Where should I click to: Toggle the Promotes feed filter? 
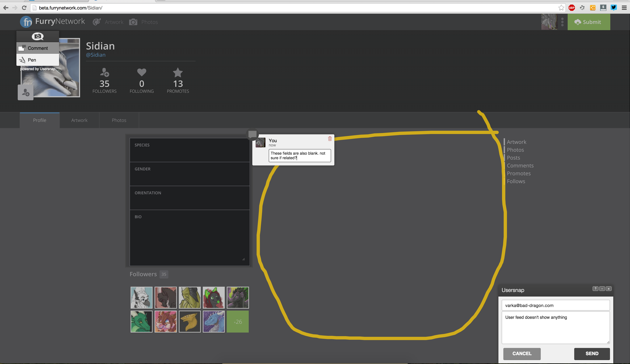518,173
